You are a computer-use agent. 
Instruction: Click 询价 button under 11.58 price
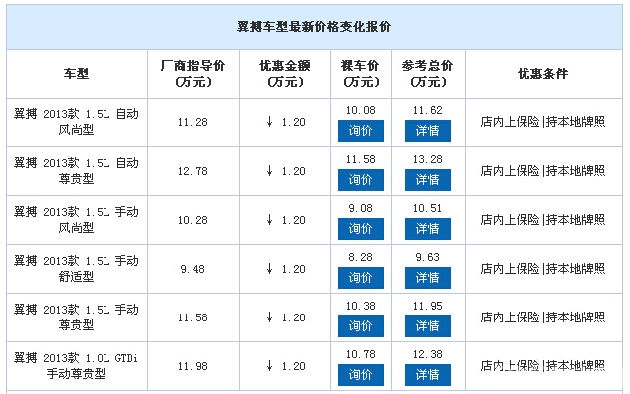(360, 180)
